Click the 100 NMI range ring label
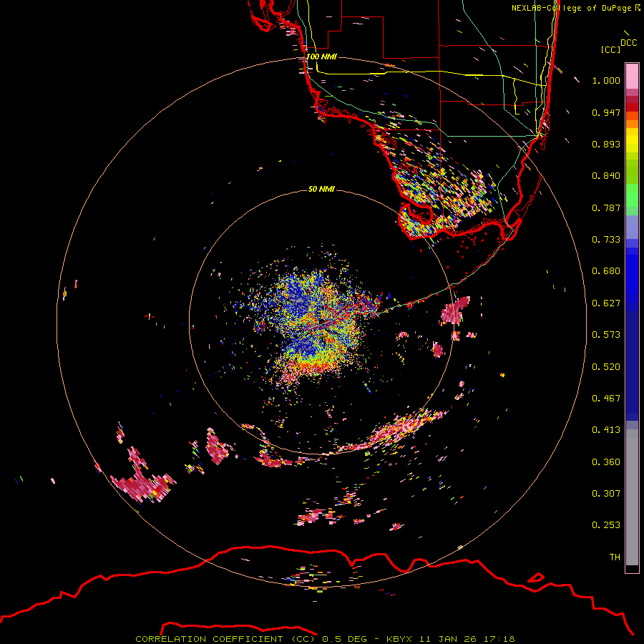The width and height of the screenshot is (644, 644). click(x=321, y=57)
